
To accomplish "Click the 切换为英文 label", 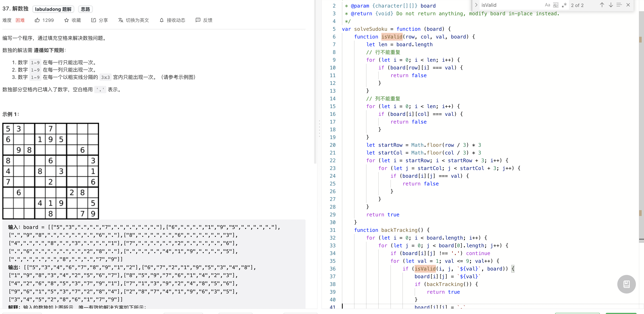I will point(137,20).
